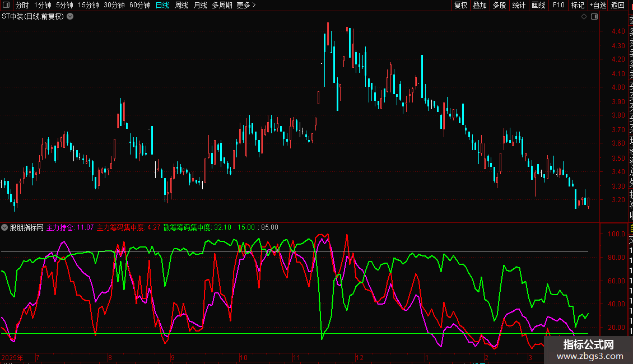This screenshot has width=633, height=364.
Task: Click the 标记 mark button
Action: 578,5
